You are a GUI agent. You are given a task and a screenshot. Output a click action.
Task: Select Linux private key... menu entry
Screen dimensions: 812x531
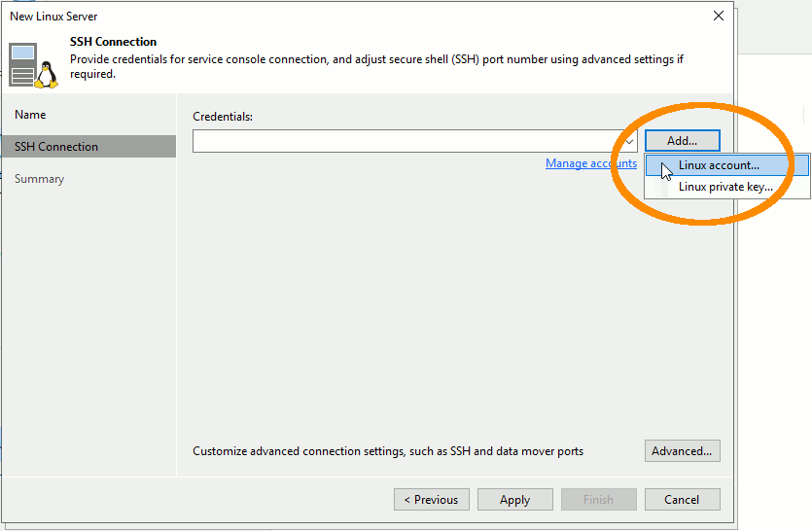click(x=725, y=187)
